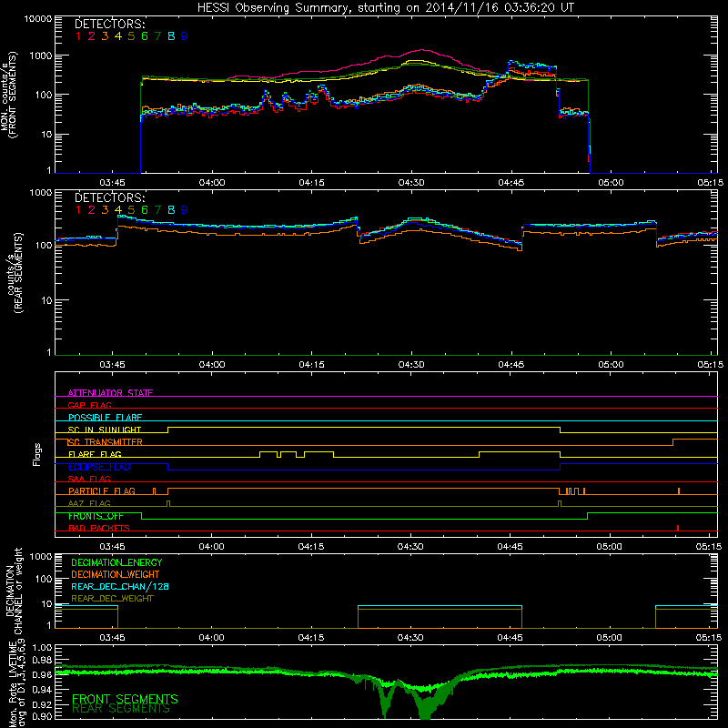Click the DECIMATION_ENERGY legend entry
Image resolution: width=728 pixels, height=728 pixels.
pyautogui.click(x=116, y=562)
